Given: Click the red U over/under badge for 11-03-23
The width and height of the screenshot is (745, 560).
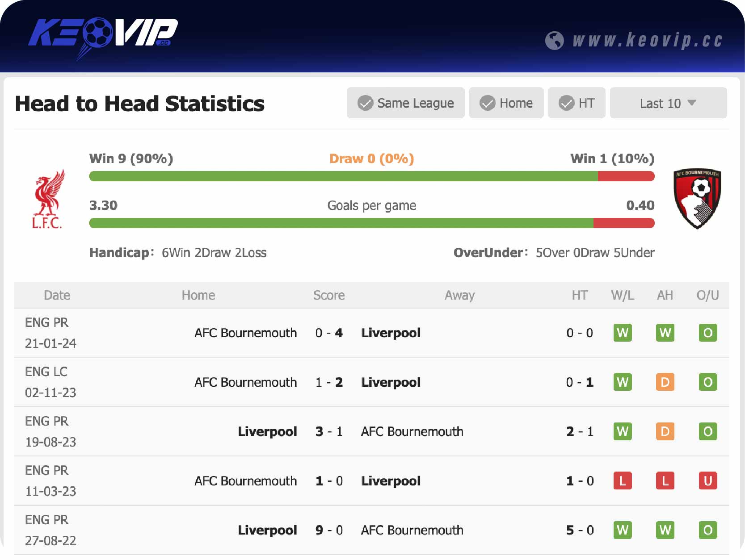Looking at the screenshot, I should (707, 481).
